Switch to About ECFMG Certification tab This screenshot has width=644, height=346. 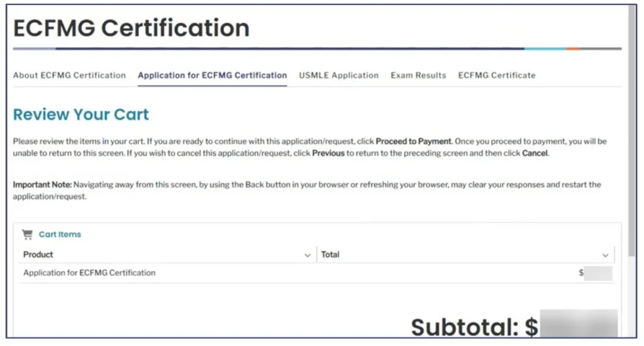click(x=69, y=75)
